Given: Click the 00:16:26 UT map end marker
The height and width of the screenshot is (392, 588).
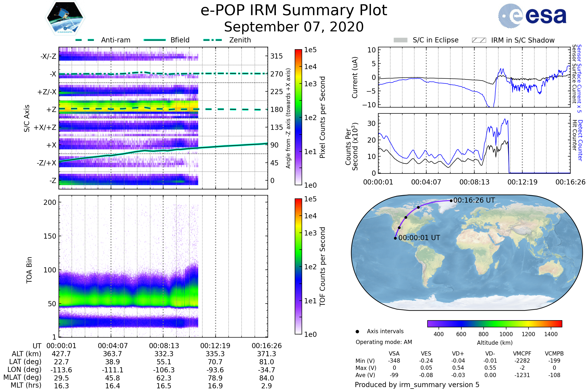Looking at the screenshot, I should pyautogui.click(x=451, y=200).
